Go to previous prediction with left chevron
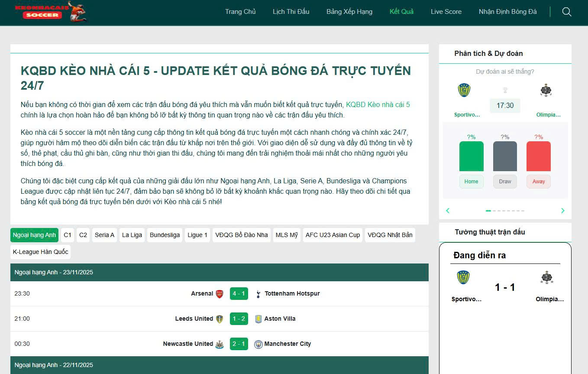The height and width of the screenshot is (374, 588). [448, 211]
